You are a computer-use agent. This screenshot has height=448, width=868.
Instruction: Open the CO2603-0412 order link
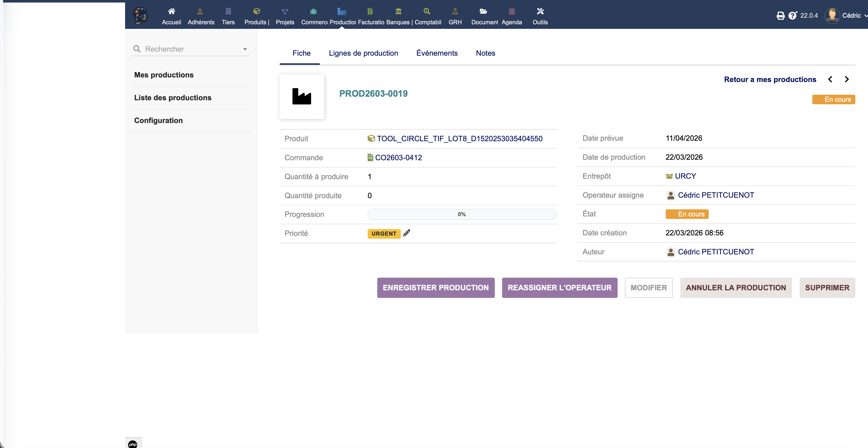398,158
